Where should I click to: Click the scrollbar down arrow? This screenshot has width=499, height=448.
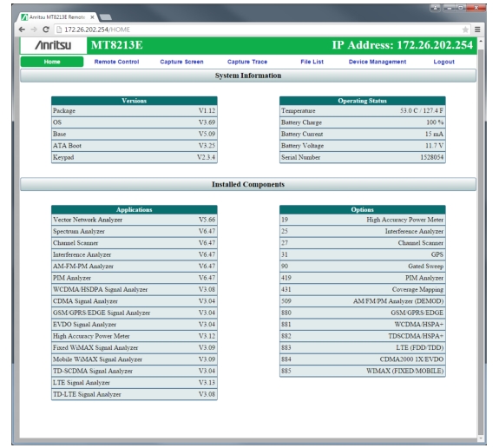pyautogui.click(x=481, y=438)
